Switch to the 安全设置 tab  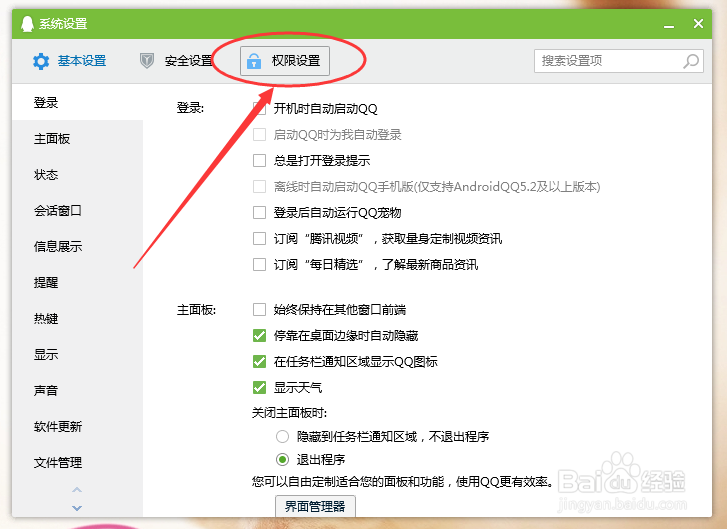point(176,61)
